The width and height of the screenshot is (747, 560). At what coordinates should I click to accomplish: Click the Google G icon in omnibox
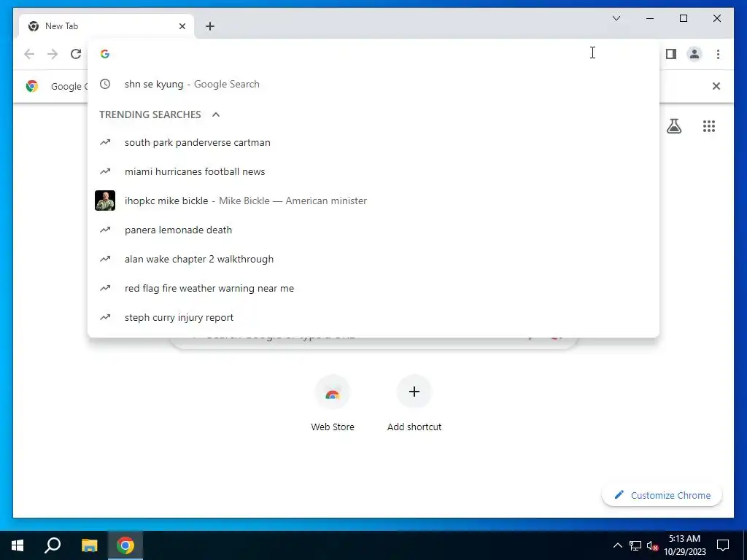click(x=105, y=54)
